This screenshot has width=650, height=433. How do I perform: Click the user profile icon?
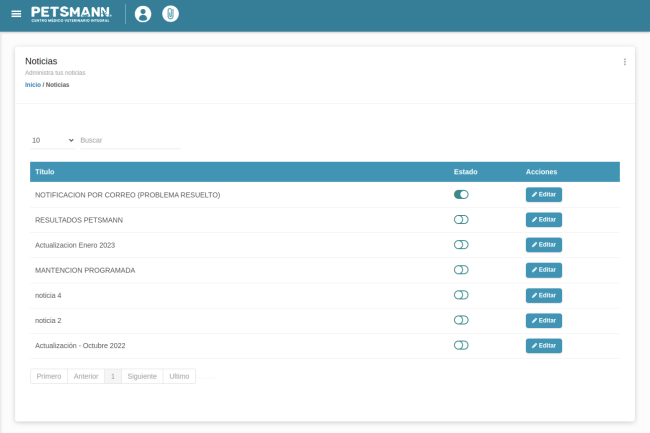pos(143,14)
